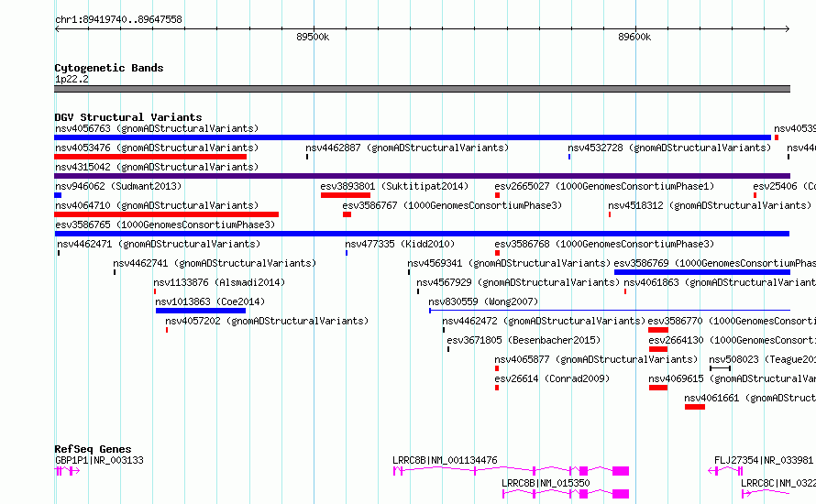
Task: Click the esv2665027 1000GenomesConsortiumPhase1 label
Action: click(x=604, y=186)
